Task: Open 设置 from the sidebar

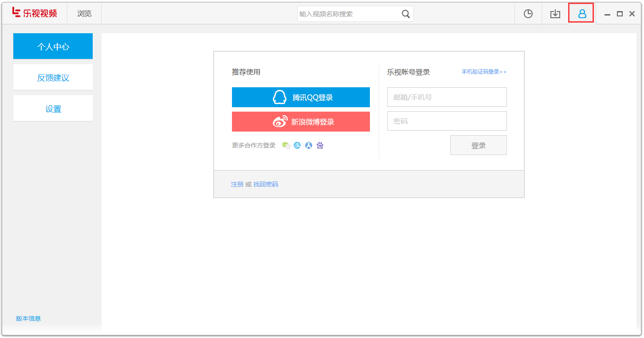Action: point(53,109)
